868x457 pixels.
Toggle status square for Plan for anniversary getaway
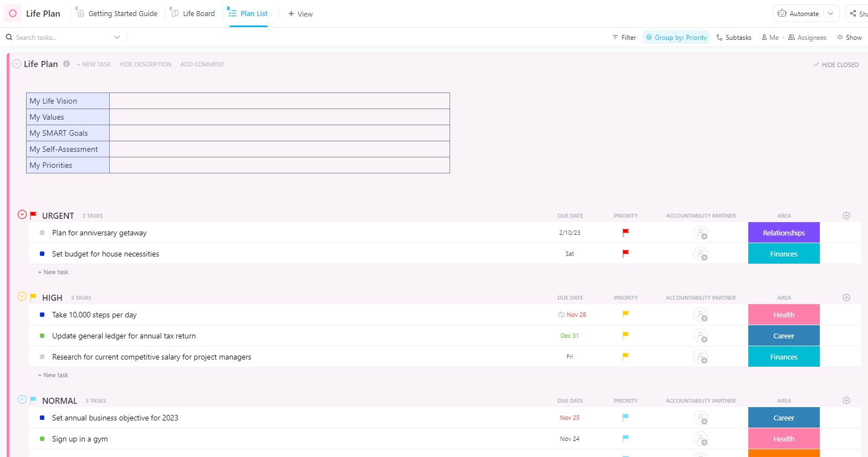coord(42,233)
